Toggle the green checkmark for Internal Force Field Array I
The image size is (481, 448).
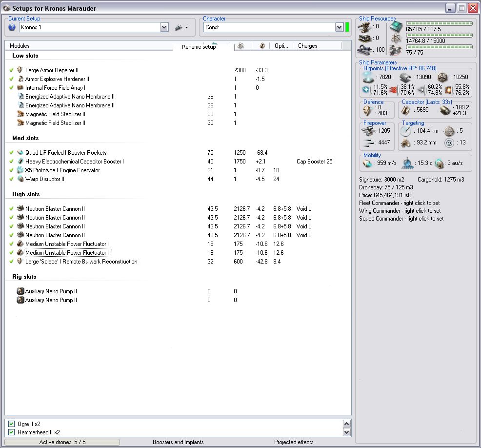click(11, 88)
